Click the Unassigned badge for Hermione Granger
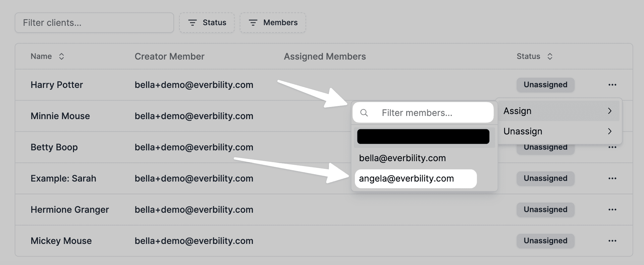The width and height of the screenshot is (644, 265). click(x=545, y=209)
